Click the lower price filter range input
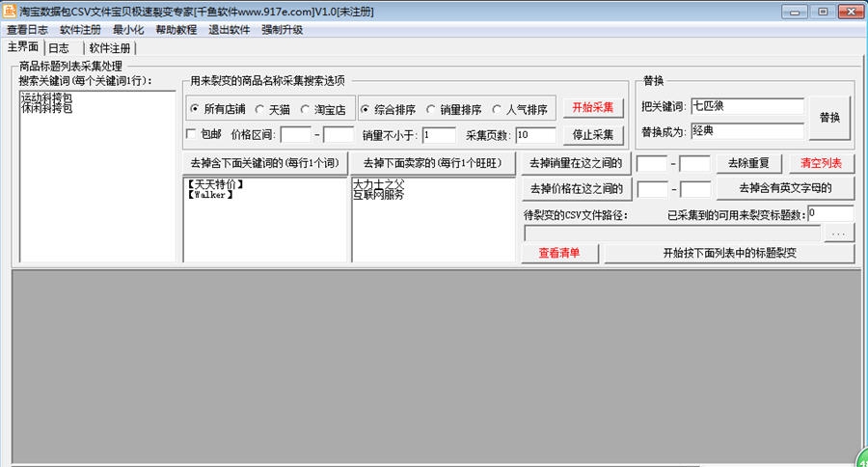The image size is (868, 467). (652, 189)
